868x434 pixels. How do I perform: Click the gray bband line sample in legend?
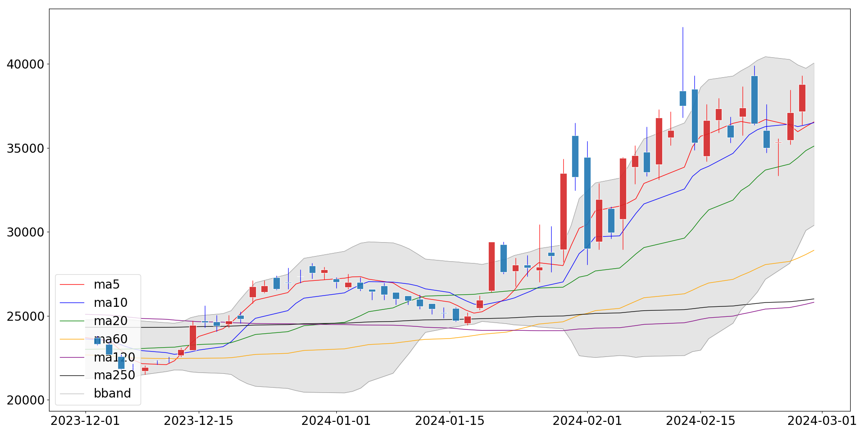pyautogui.click(x=72, y=394)
